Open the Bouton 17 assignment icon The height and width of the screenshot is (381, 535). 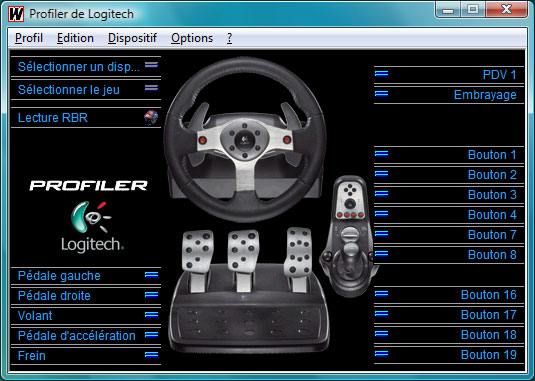381,313
